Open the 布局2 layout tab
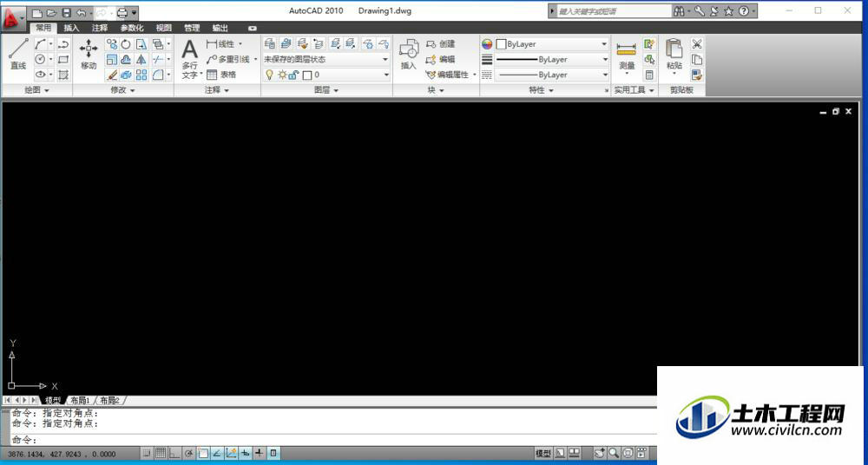The height and width of the screenshot is (465, 868). [x=109, y=400]
